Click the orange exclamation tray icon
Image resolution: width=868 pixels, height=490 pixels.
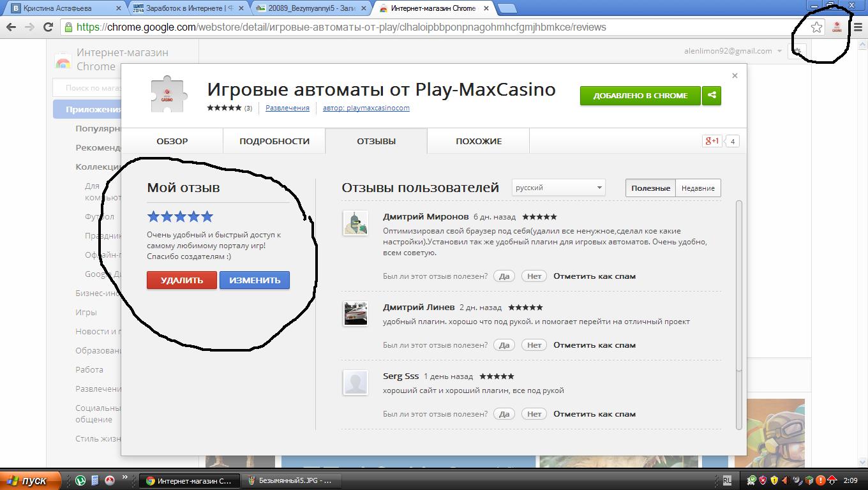point(820,480)
